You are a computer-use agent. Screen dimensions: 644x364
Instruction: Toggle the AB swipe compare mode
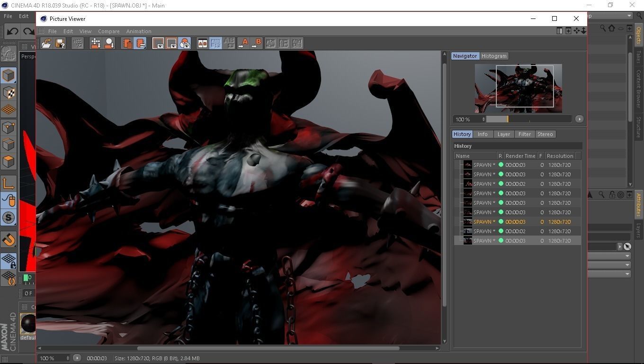[x=215, y=43]
